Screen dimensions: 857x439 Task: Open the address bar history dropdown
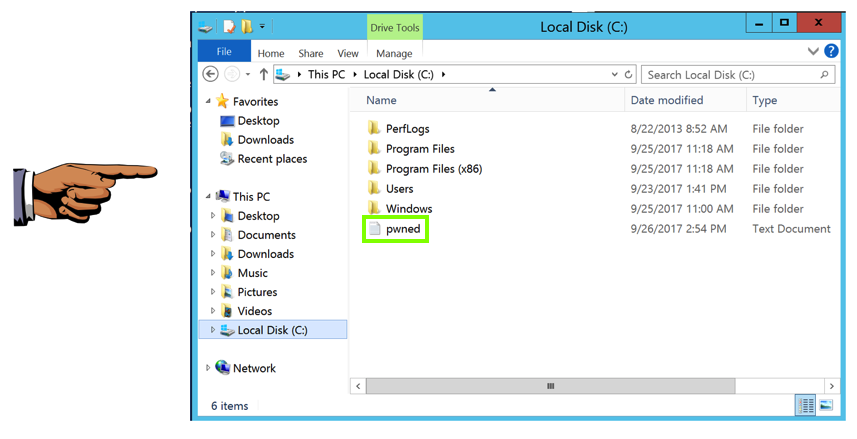(614, 74)
